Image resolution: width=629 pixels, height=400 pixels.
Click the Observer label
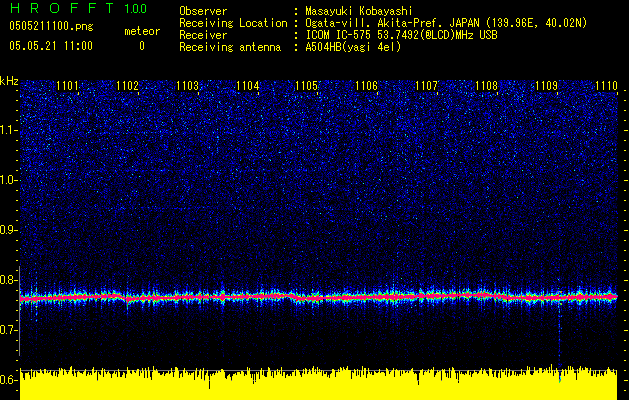[203, 11]
